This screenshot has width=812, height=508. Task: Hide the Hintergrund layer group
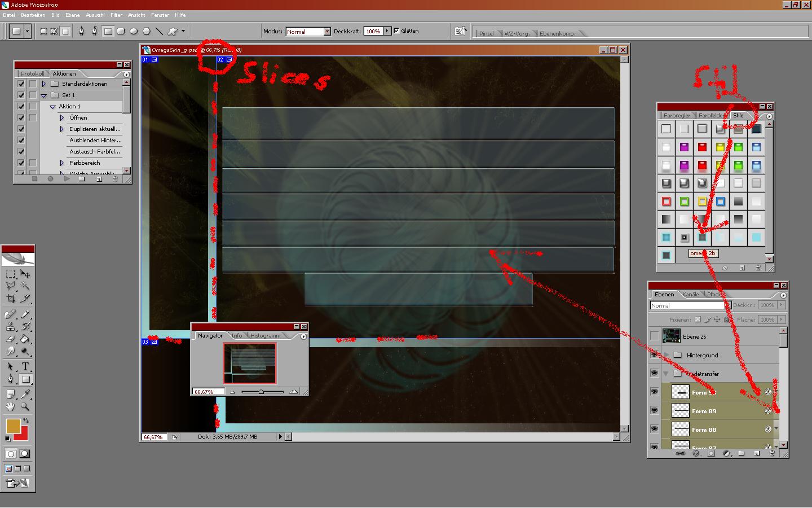[x=654, y=355]
